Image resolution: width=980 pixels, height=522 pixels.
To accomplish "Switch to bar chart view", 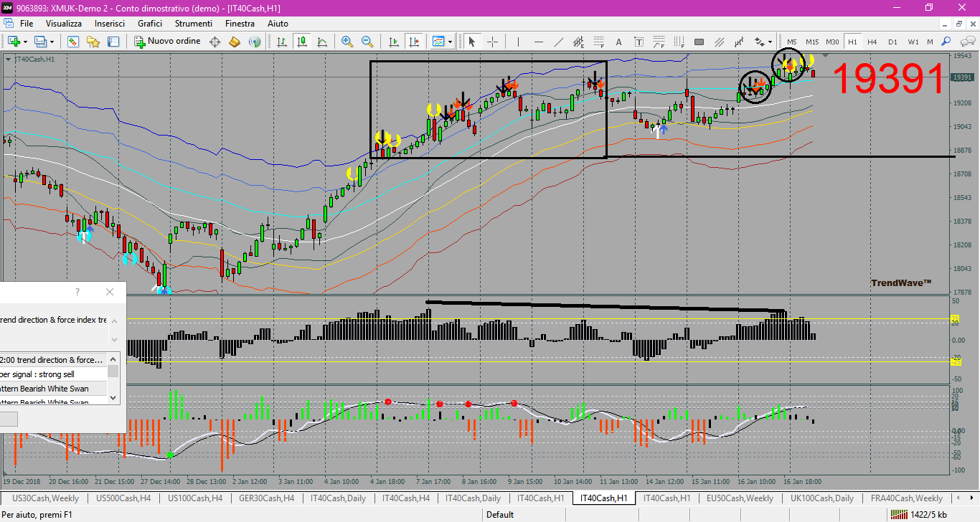I will point(282,42).
